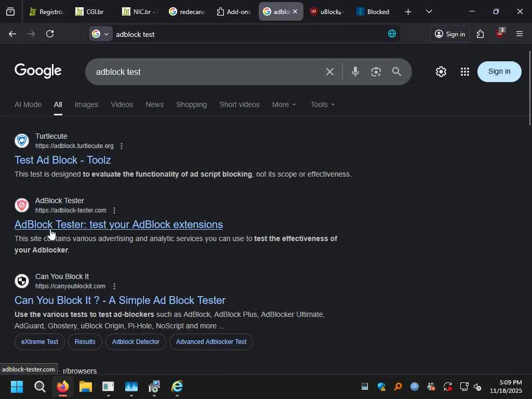Switch to the NIC.br tab
The height and width of the screenshot is (399, 532).
click(x=140, y=11)
